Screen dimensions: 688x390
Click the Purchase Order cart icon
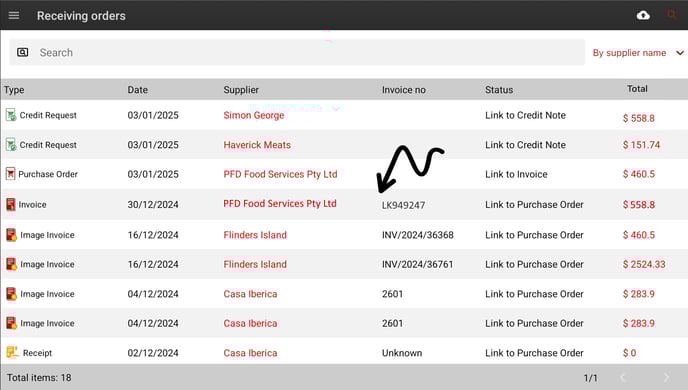[11, 174]
